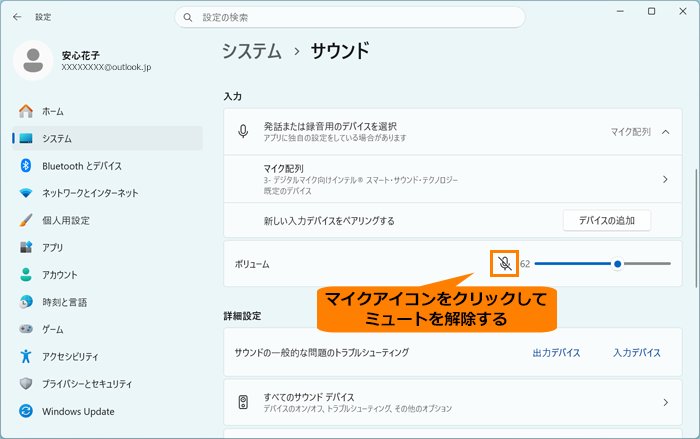Click the ゲーム controller icon
This screenshot has width=700, height=439.
pos(26,329)
